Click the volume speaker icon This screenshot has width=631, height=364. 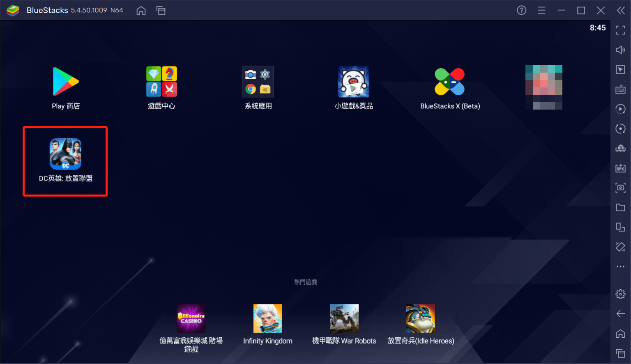(620, 50)
